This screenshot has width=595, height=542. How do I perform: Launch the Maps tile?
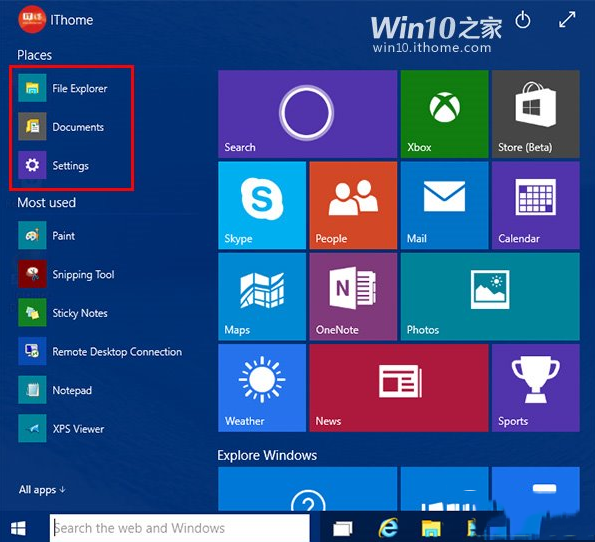click(x=262, y=297)
